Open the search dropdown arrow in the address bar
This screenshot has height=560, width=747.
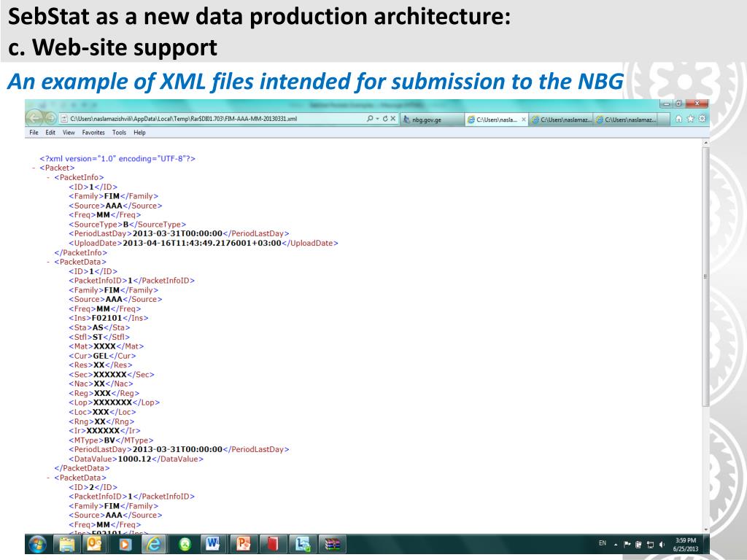(377, 119)
